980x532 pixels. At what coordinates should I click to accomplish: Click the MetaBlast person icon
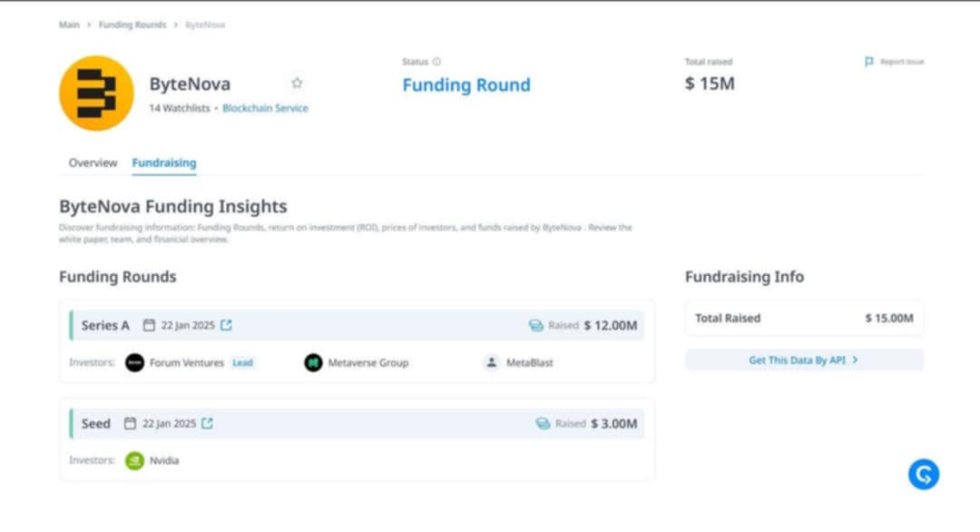492,362
